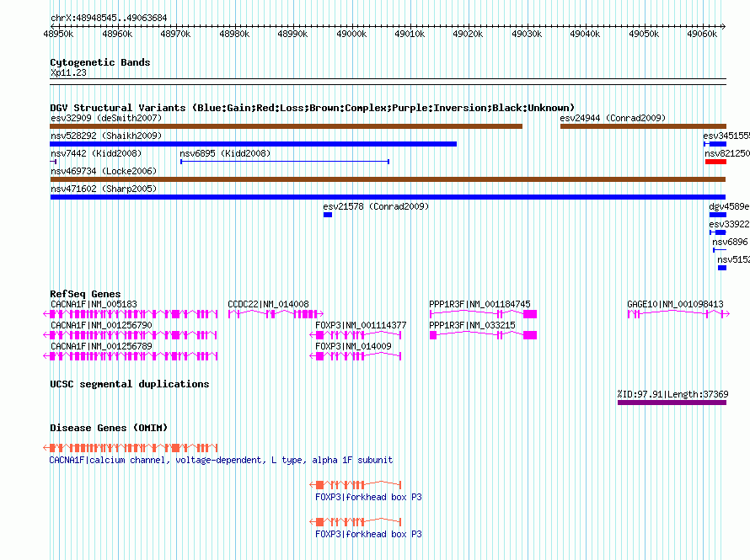750x560 pixels.
Task: Select the small blue block under esv21578
Action: (x=328, y=215)
